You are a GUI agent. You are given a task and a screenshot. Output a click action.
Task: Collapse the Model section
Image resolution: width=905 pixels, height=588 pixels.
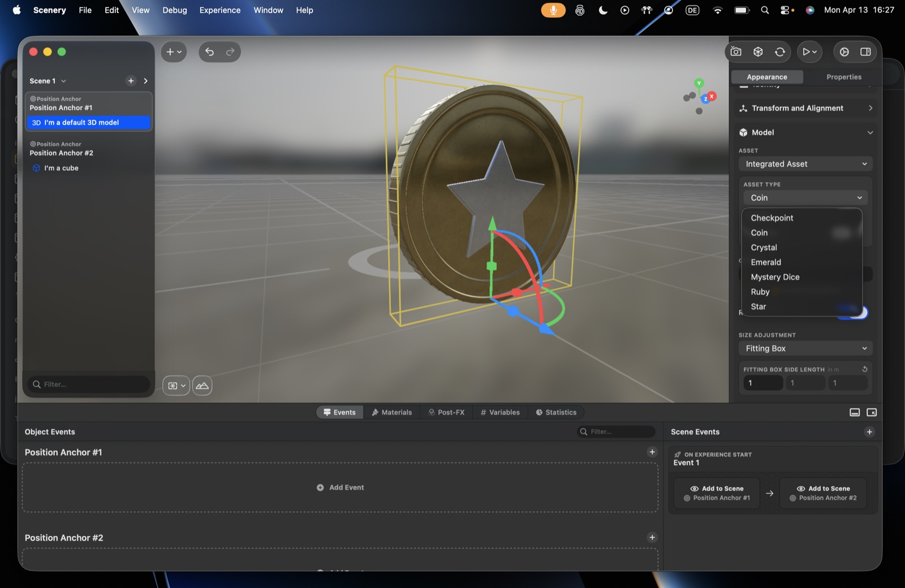[870, 132]
